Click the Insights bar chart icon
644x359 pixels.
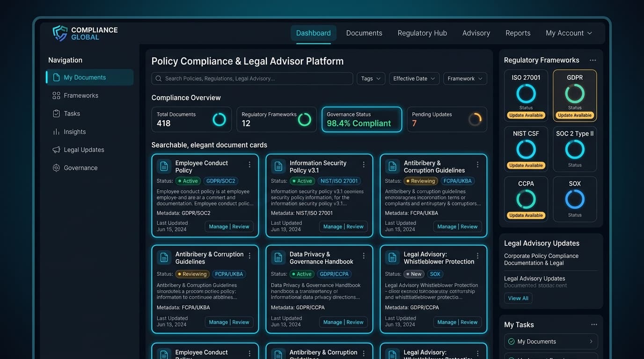pyautogui.click(x=56, y=132)
